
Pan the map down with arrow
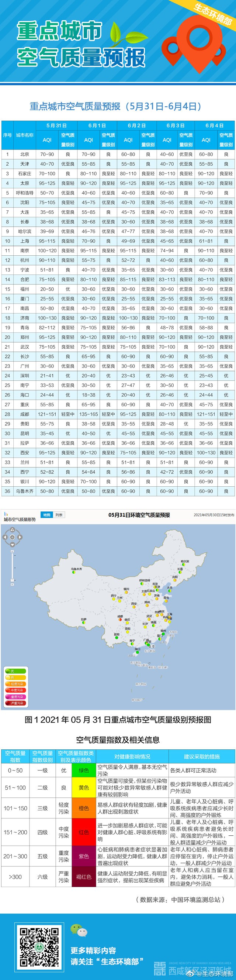pyautogui.click(x=12, y=545)
